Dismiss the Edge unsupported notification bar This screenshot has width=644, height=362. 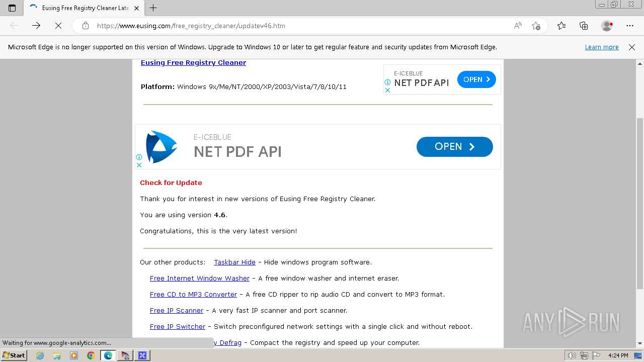[632, 47]
